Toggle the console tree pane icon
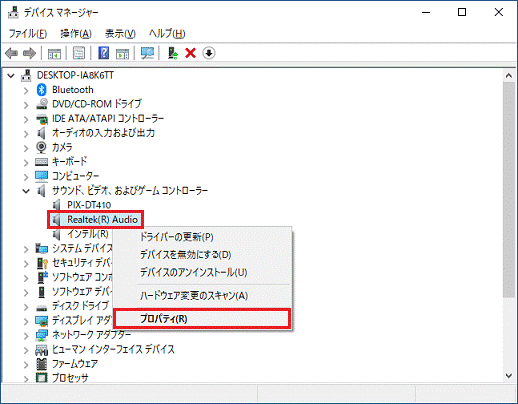This screenshot has height=404, width=518. pyautogui.click(x=54, y=53)
